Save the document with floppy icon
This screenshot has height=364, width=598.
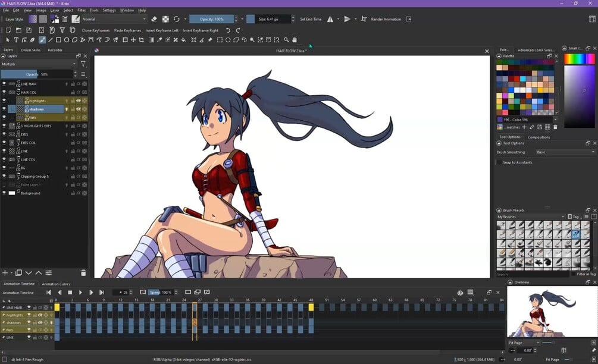pos(29,30)
